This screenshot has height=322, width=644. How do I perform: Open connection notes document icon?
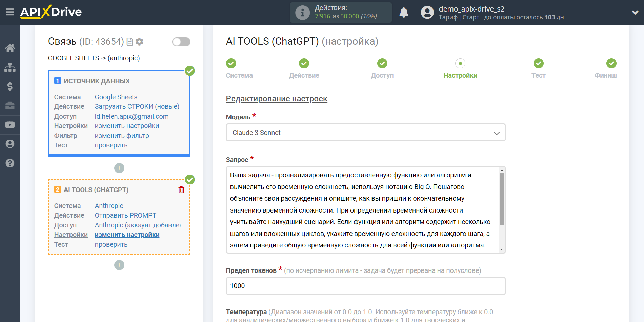coord(129,42)
